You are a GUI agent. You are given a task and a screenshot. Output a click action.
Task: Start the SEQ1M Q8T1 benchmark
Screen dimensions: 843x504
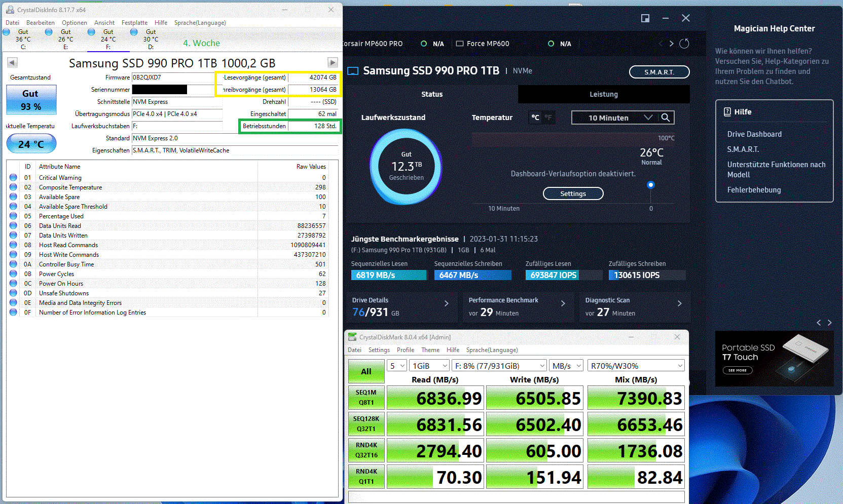coord(366,398)
